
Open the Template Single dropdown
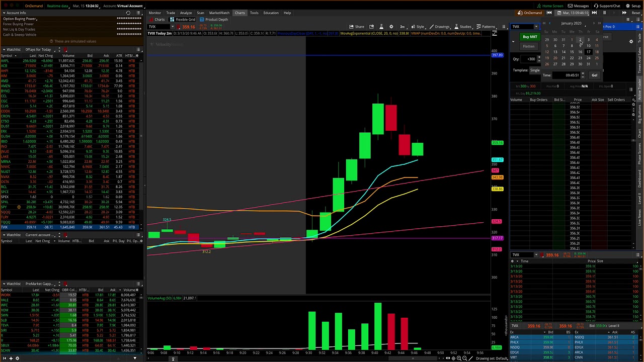(x=534, y=70)
